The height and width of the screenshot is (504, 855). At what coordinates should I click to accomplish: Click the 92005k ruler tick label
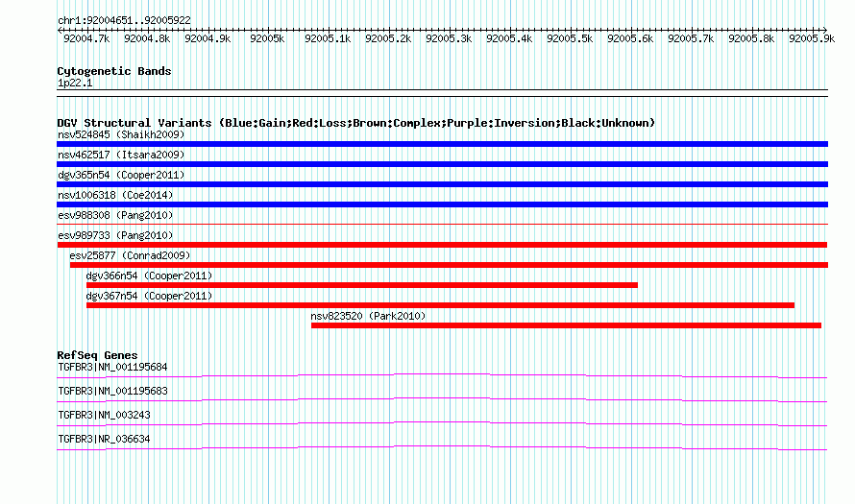click(x=267, y=38)
